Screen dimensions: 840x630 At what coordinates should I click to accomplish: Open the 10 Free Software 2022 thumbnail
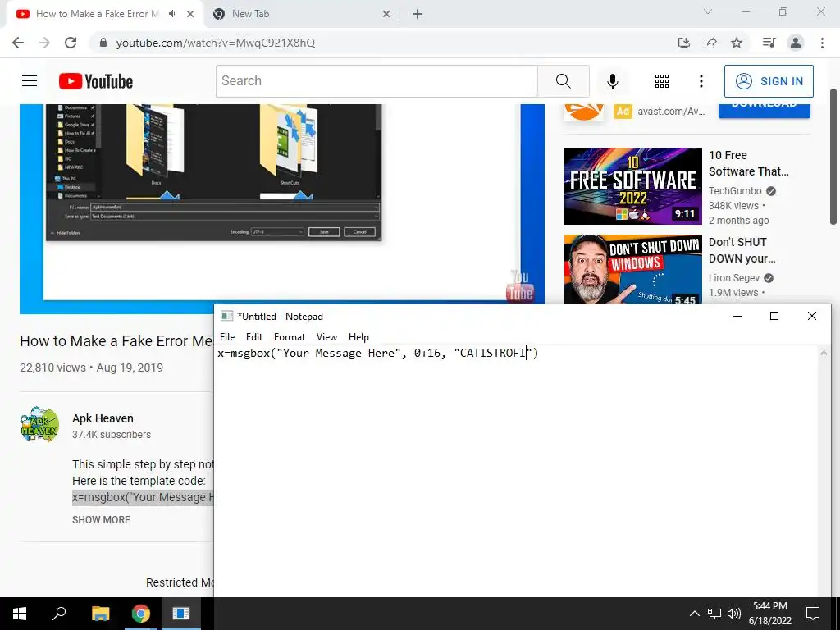coord(632,186)
